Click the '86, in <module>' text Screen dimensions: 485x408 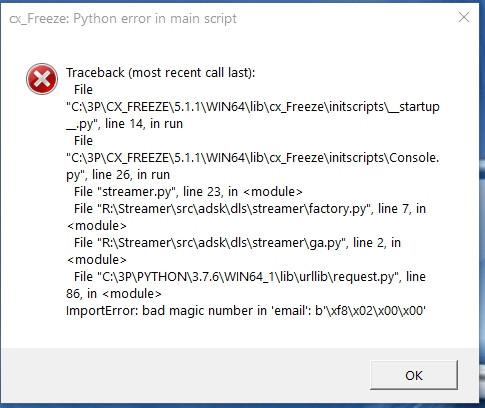[x=114, y=294]
